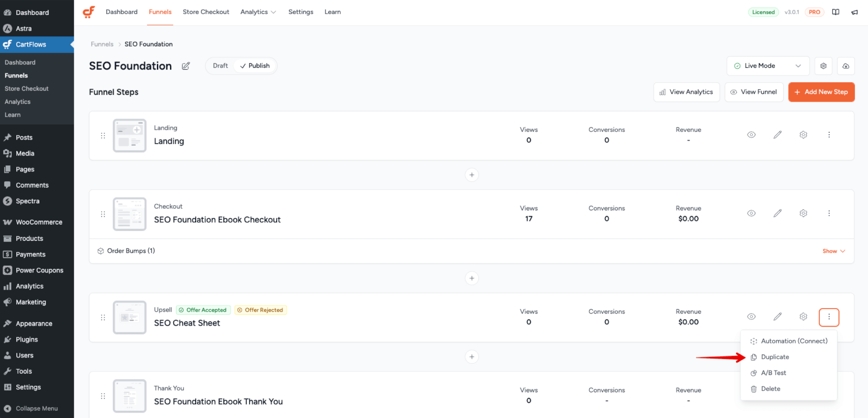Click the SEO Cheat Sheet thumbnail
Screen dimensions: 868x418
pos(130,318)
